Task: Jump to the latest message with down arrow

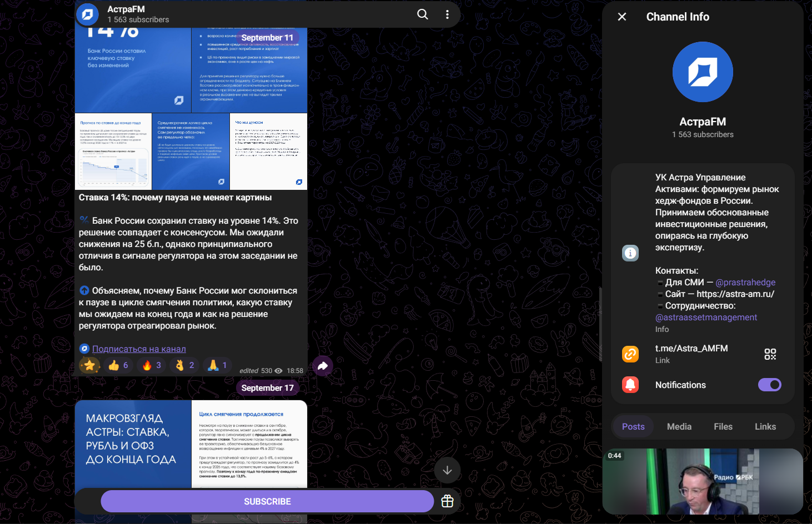Action: point(447,470)
